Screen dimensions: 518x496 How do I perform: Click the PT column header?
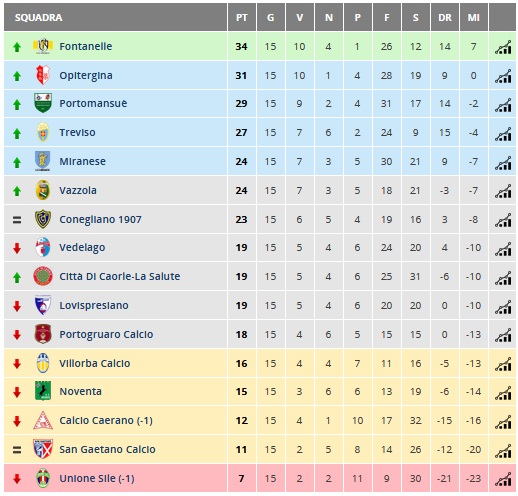242,17
